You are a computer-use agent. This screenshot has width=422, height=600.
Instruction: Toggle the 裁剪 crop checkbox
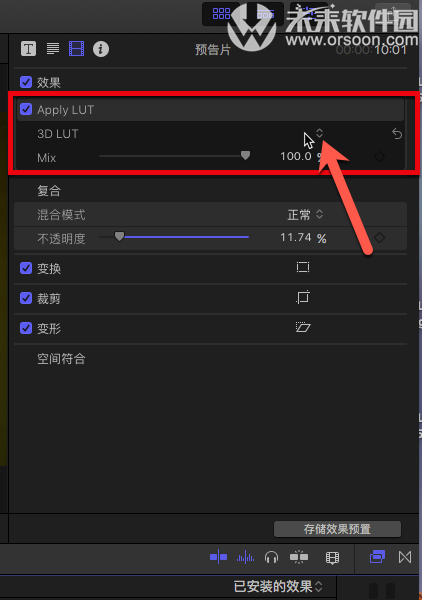pos(26,298)
